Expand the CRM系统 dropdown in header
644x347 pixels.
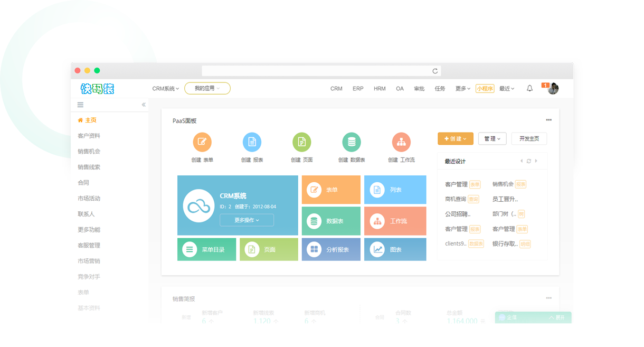pyautogui.click(x=166, y=89)
